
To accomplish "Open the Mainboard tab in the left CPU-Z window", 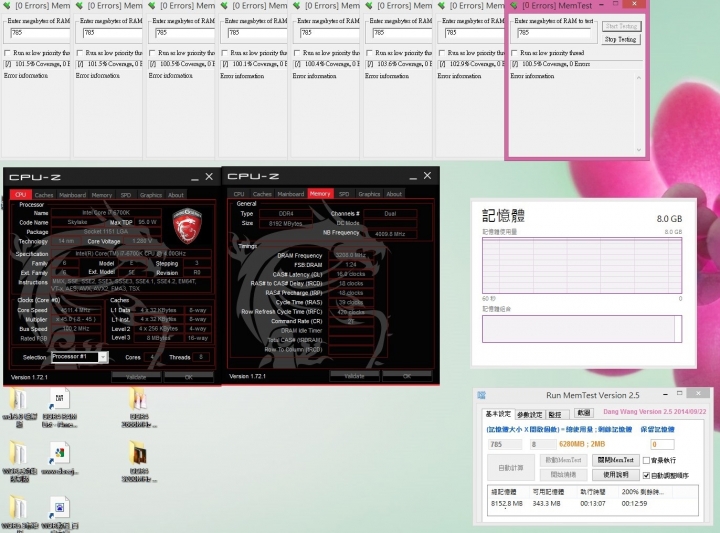I will (73, 195).
